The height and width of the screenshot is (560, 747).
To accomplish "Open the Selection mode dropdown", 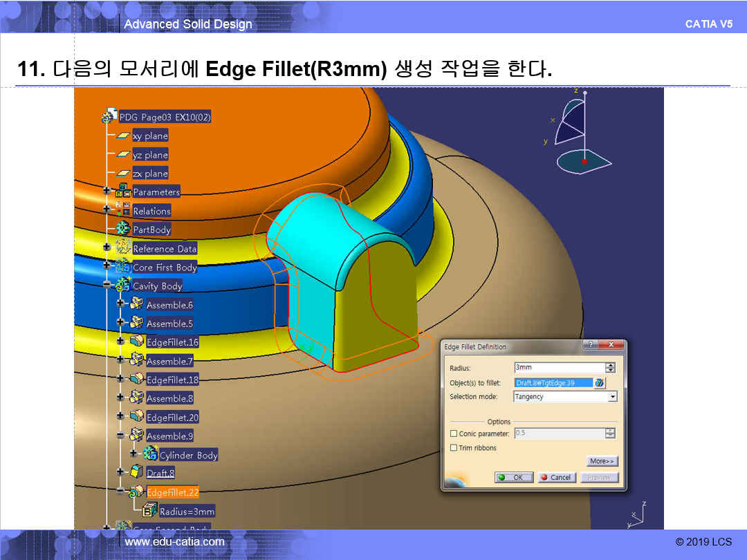I will coord(612,397).
